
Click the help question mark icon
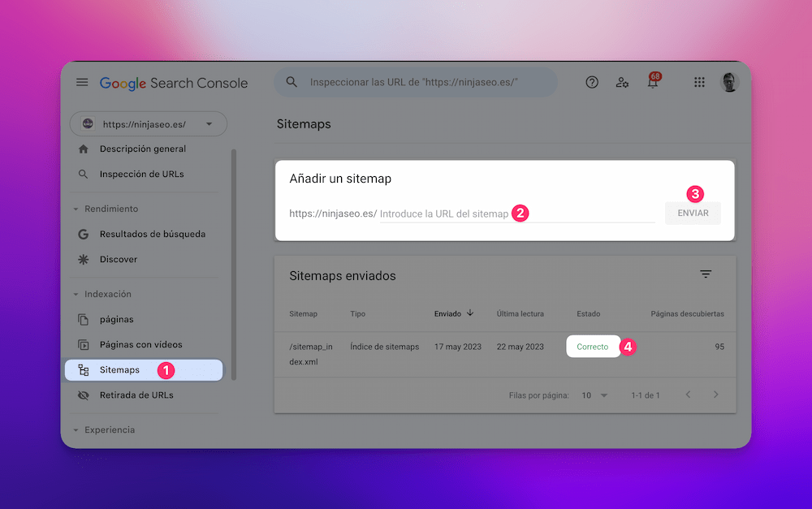click(592, 82)
